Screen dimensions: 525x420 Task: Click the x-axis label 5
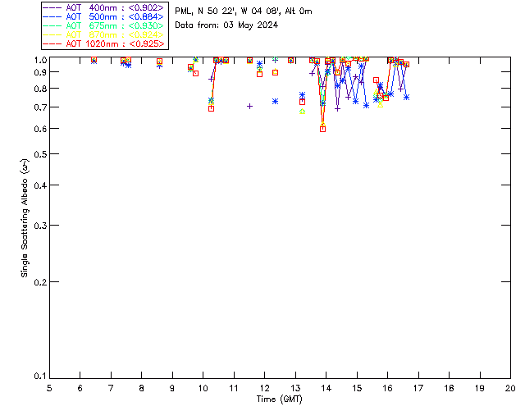point(49,388)
